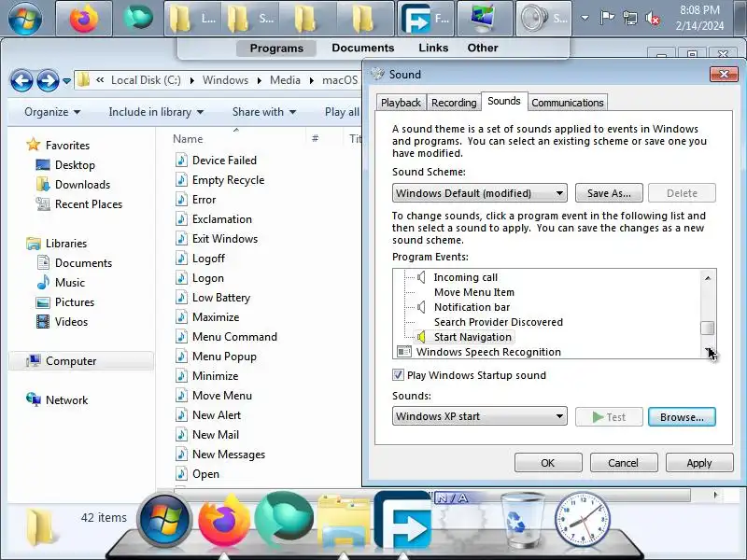Click Back arrow in Explorer window
Screen dimensions: 747x560
(21, 80)
